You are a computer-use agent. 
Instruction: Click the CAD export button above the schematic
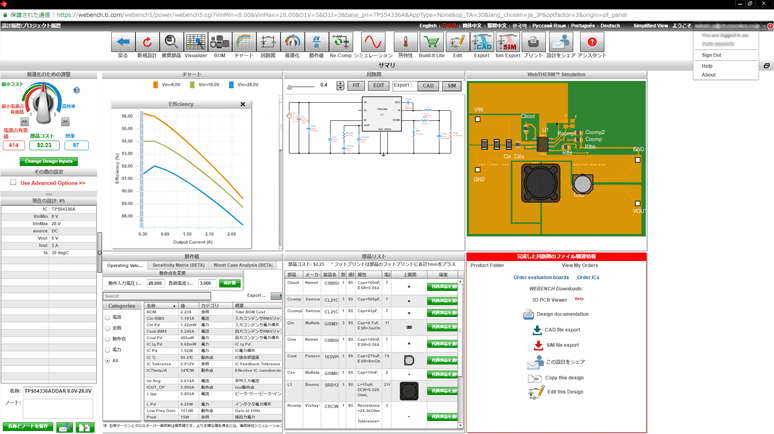(428, 86)
